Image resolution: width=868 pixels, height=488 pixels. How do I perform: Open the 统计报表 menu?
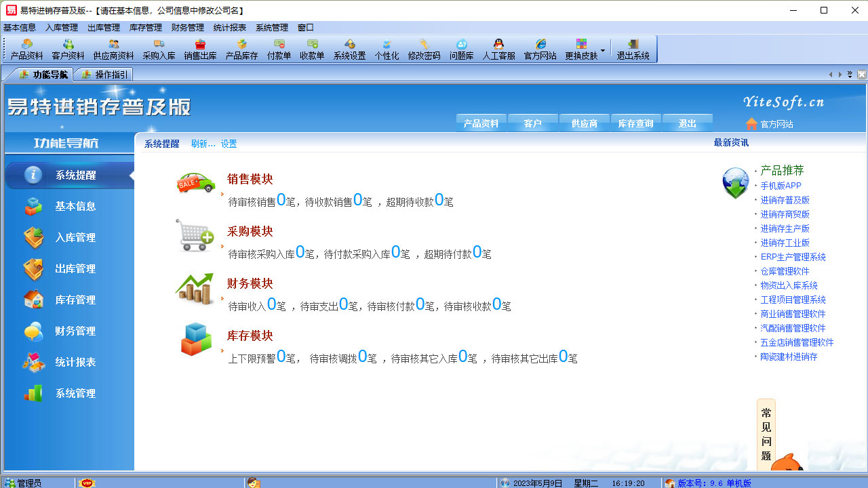pos(230,28)
